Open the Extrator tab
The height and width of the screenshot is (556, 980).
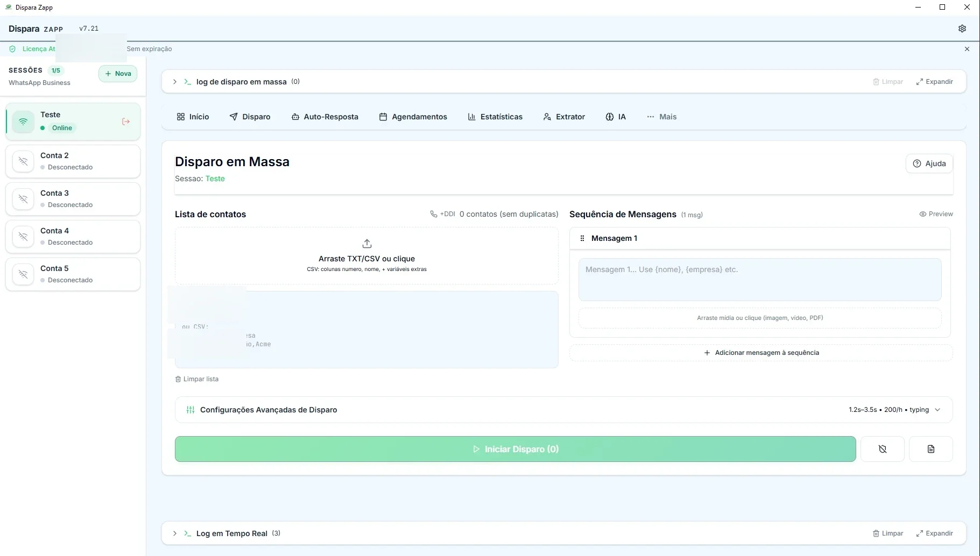[x=564, y=117]
